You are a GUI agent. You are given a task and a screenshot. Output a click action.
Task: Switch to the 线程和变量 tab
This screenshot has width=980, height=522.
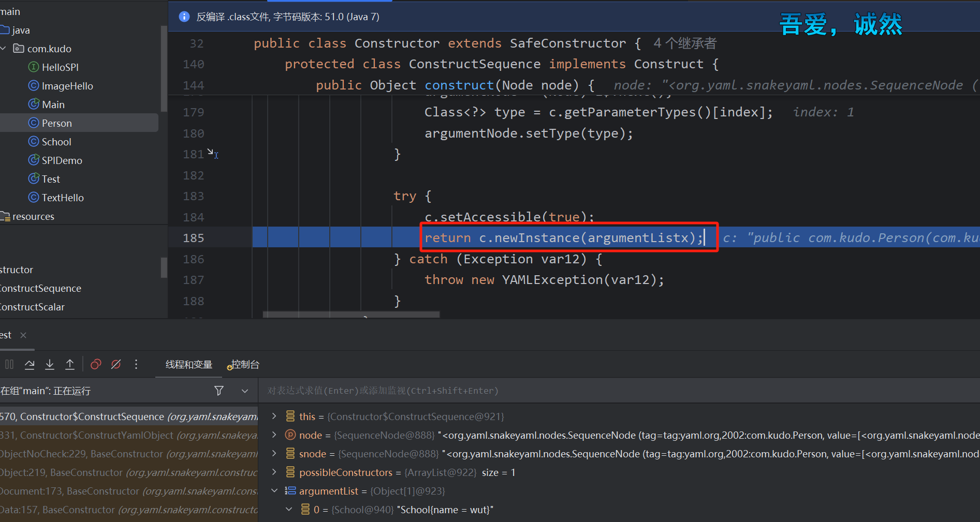coord(189,364)
